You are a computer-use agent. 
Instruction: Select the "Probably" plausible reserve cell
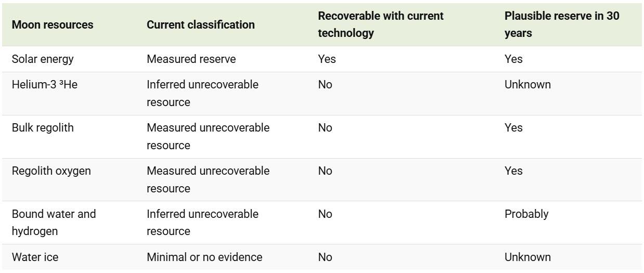tap(526, 214)
